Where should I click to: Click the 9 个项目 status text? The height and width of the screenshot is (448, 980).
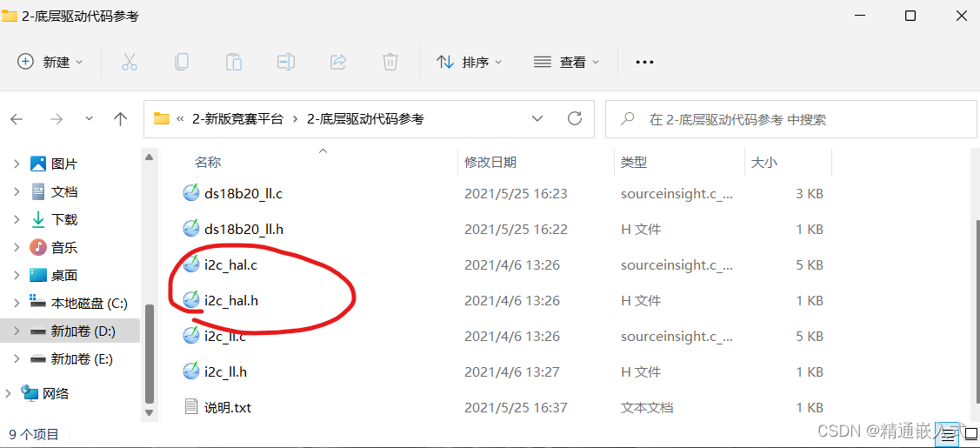(34, 433)
